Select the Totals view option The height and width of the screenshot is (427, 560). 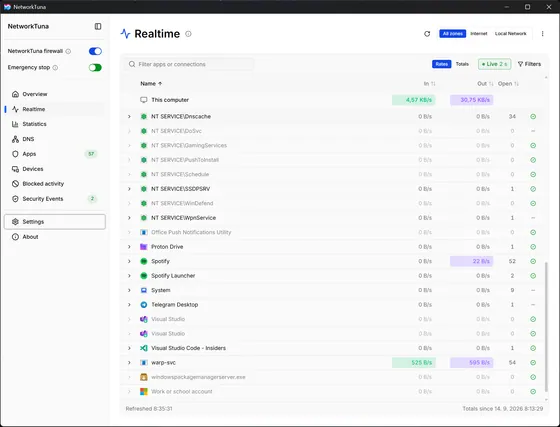(x=462, y=64)
